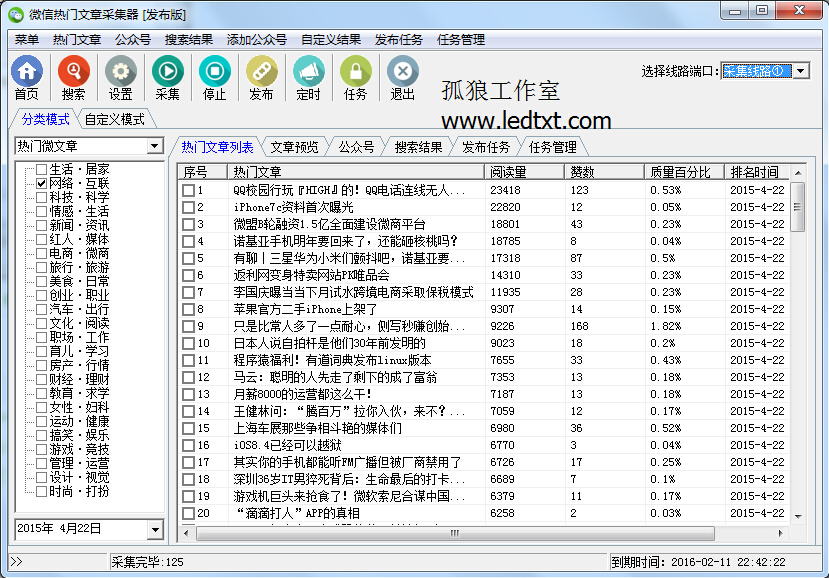Open the 热门微文章 category dropdown
Viewport: 829px width, 578px height.
(x=154, y=146)
